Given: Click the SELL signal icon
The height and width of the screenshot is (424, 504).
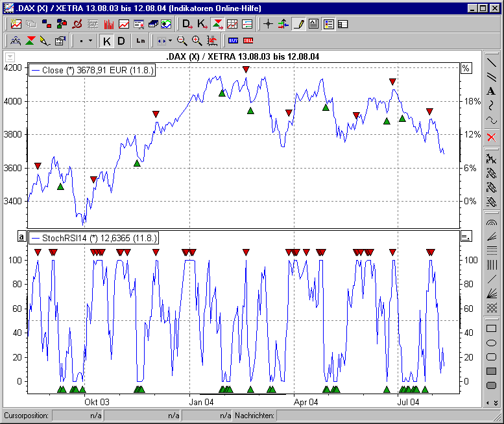Looking at the screenshot, I should pos(248,41).
